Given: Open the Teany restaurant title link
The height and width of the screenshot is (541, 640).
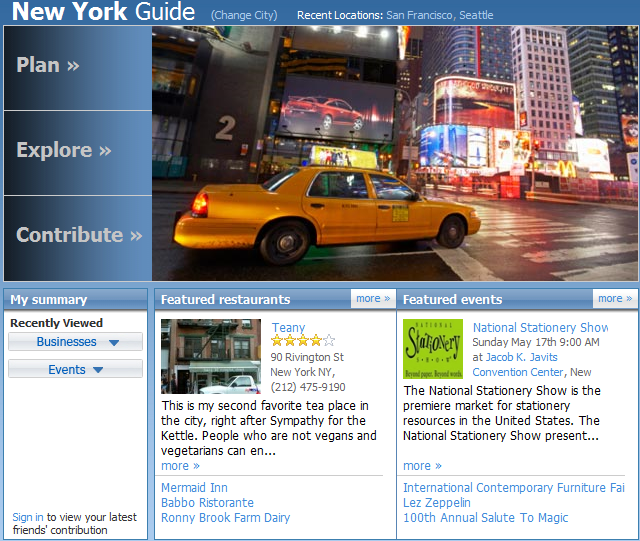Looking at the screenshot, I should click(288, 327).
